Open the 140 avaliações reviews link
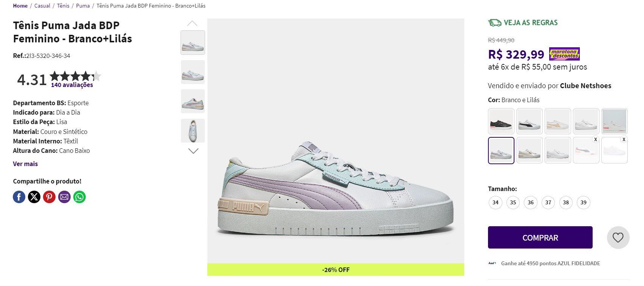644x286 pixels. (72, 85)
